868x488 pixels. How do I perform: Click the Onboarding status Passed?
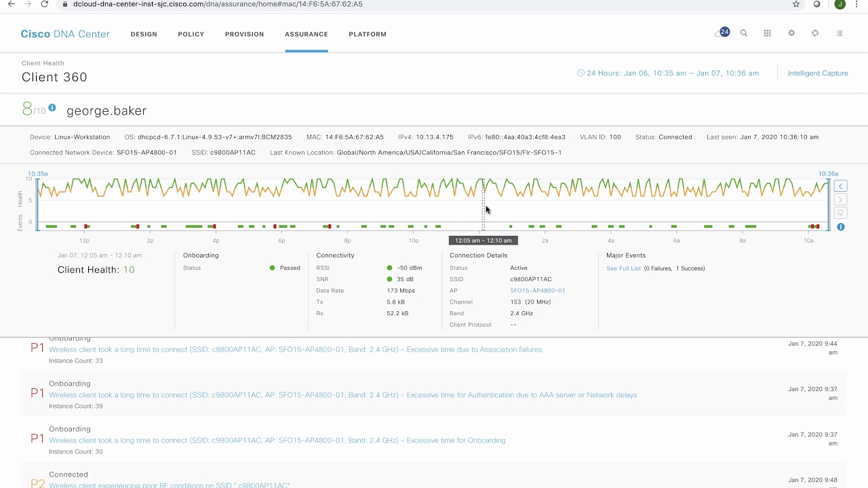pyautogui.click(x=290, y=268)
